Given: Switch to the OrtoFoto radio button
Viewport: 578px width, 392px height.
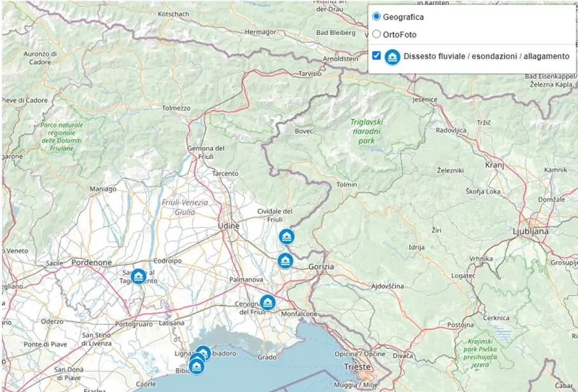Looking at the screenshot, I should click(x=376, y=34).
